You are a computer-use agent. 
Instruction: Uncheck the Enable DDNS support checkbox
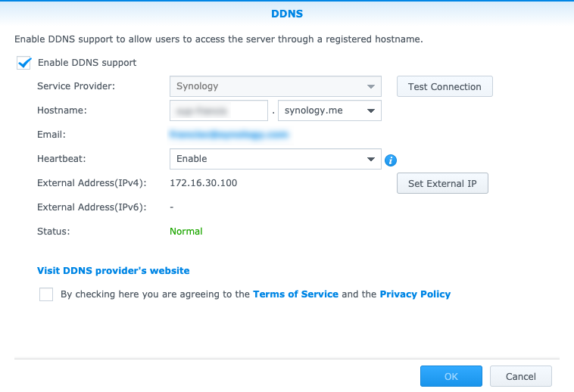(x=23, y=63)
